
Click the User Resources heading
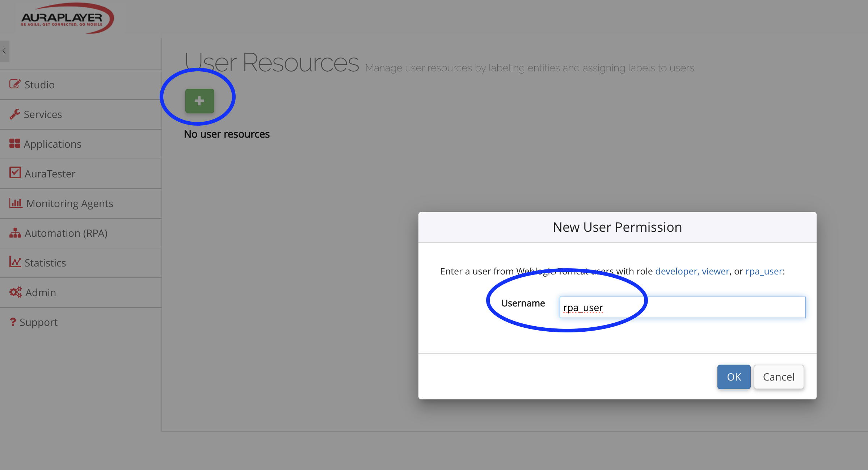271,62
